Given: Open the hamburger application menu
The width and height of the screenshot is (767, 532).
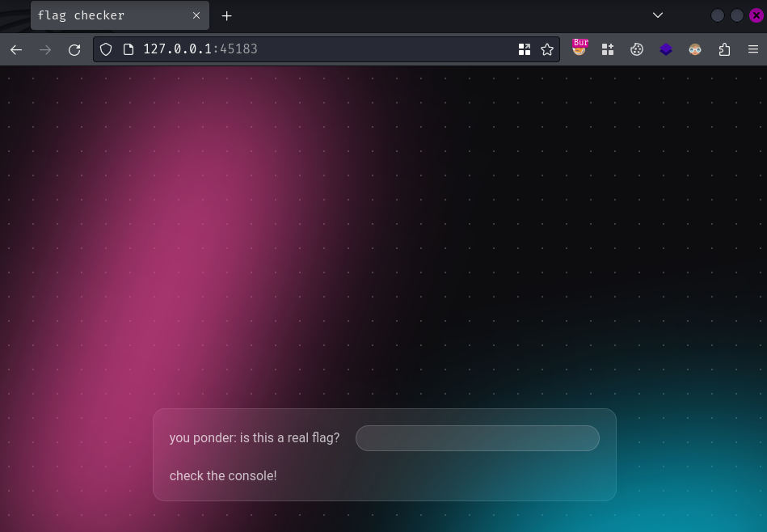Looking at the screenshot, I should (753, 49).
